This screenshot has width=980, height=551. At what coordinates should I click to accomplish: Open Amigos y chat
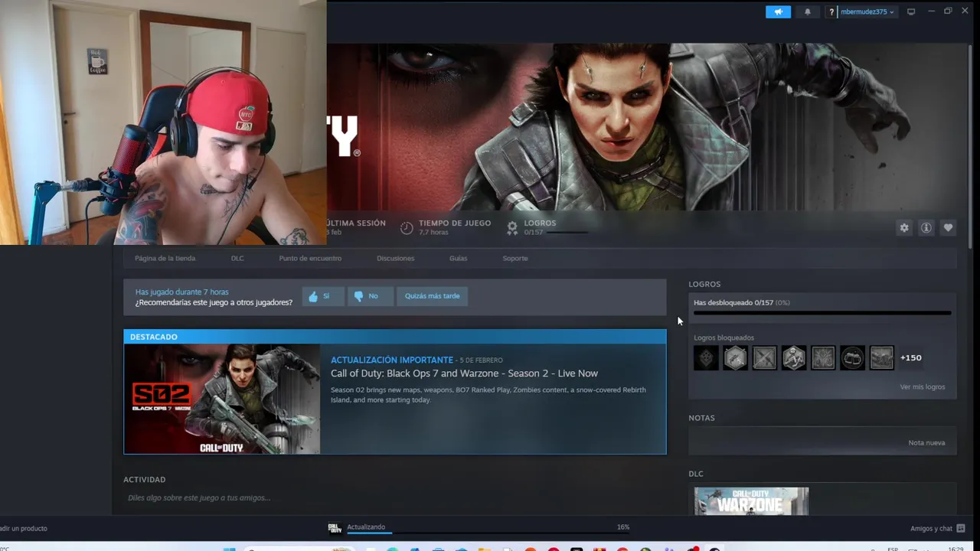pos(931,528)
